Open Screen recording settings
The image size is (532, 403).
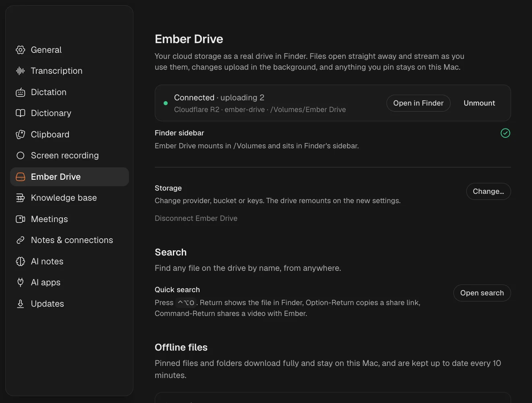pyautogui.click(x=69, y=156)
